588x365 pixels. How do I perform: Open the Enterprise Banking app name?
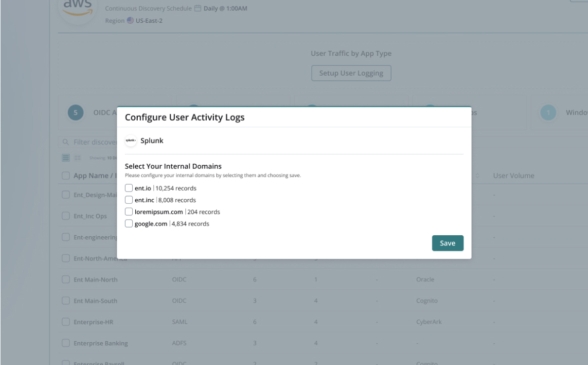[100, 343]
